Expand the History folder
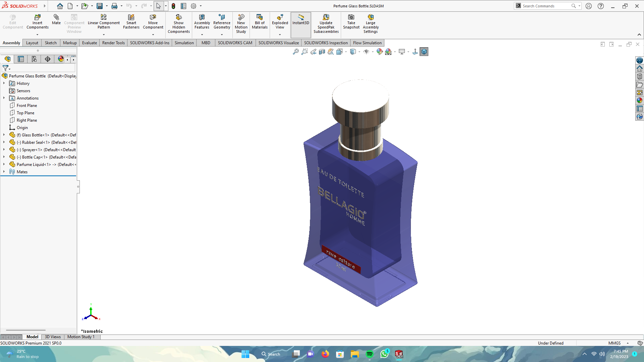The width and height of the screenshot is (644, 362). [4, 83]
